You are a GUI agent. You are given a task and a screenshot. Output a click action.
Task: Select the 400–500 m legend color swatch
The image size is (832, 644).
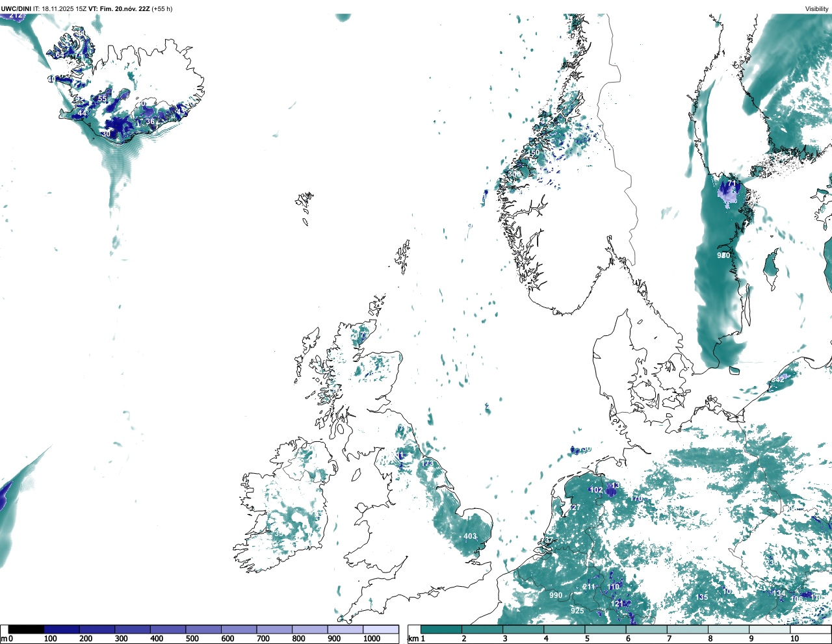click(168, 630)
